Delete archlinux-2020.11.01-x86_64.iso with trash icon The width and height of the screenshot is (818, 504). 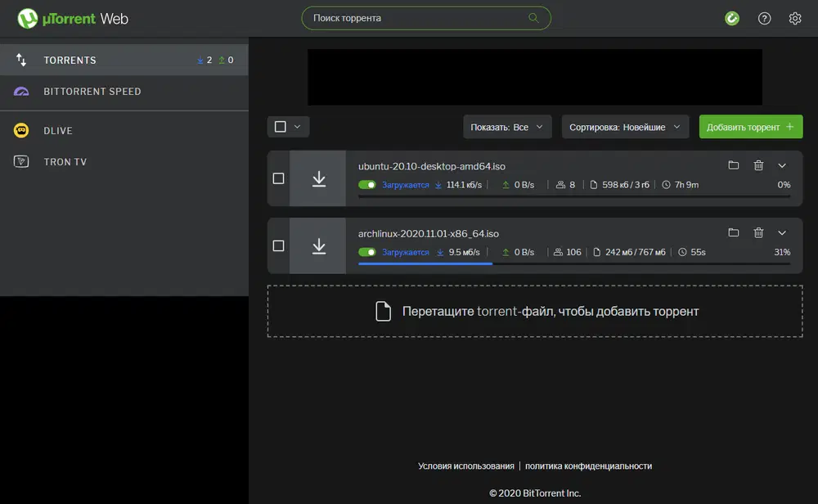tap(758, 232)
